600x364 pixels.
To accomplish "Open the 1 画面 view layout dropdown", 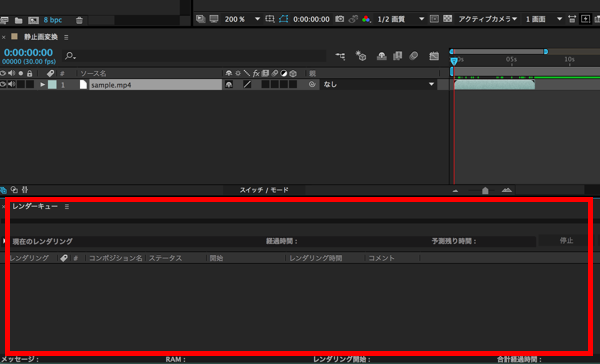I will click(543, 19).
